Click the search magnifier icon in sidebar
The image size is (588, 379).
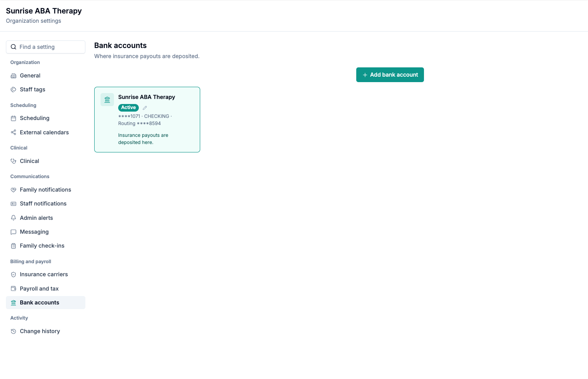13,47
